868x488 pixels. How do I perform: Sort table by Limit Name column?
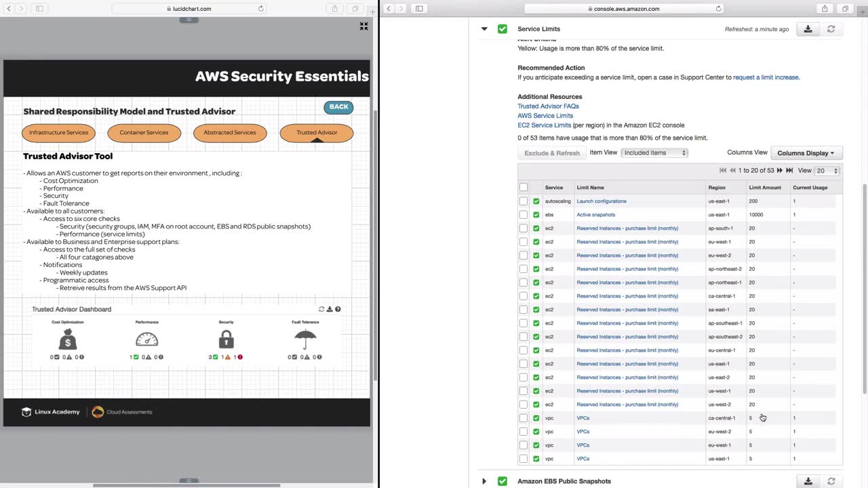[590, 188]
